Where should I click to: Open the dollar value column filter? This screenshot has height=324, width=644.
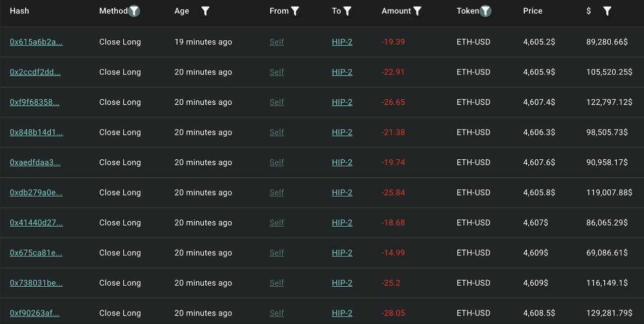point(607,11)
